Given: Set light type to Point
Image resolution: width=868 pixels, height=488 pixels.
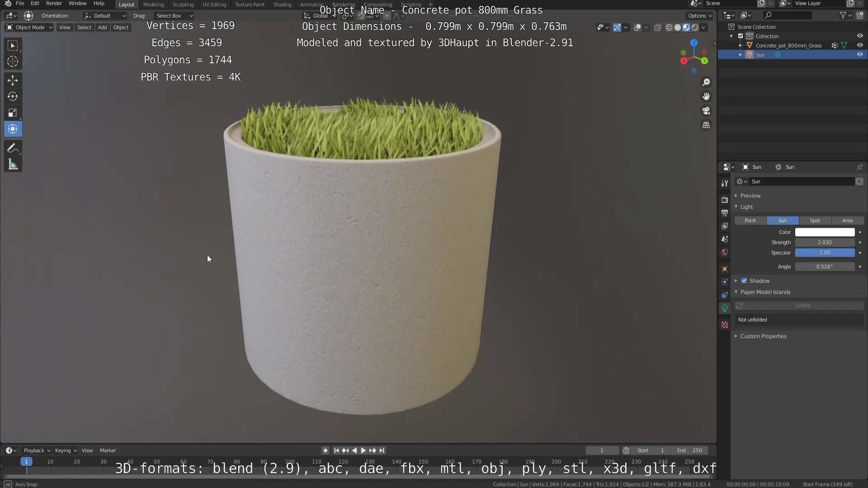Looking at the screenshot, I should [750, 221].
